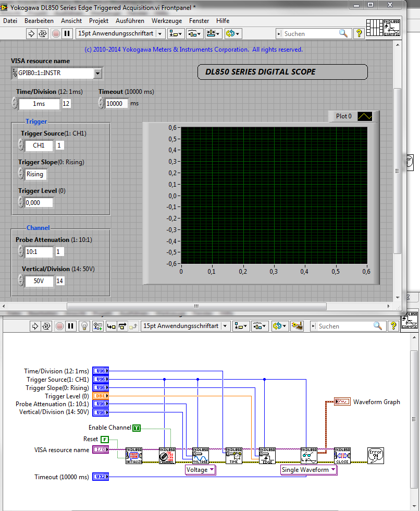Click the front panel horizontal scrollbar
Image resolution: width=420 pixels, height=511 pixels.
coord(196,307)
